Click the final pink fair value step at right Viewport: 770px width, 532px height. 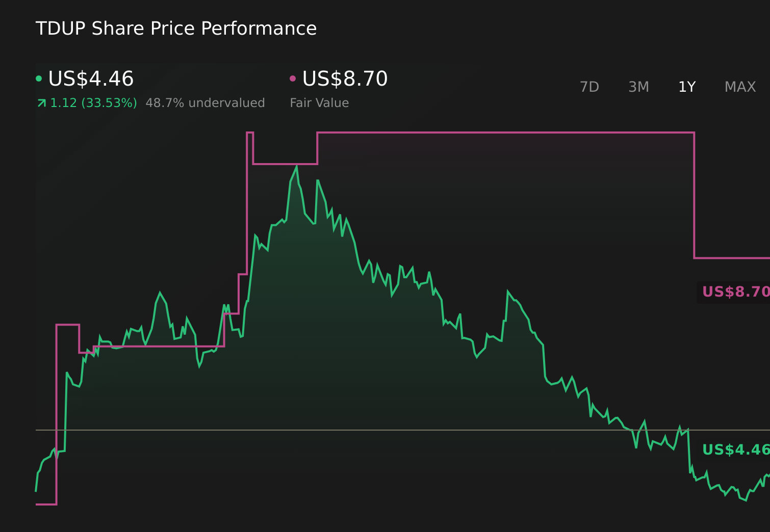click(732, 258)
